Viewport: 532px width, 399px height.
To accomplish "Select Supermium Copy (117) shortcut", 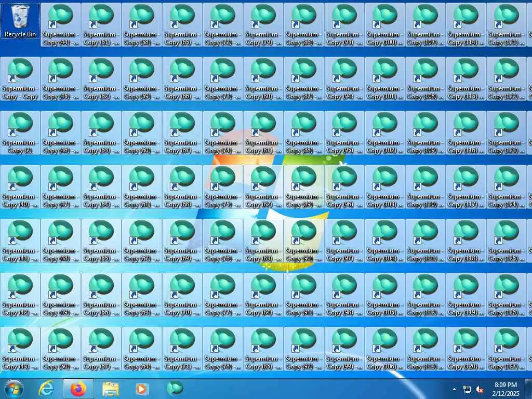I will [x=466, y=187].
